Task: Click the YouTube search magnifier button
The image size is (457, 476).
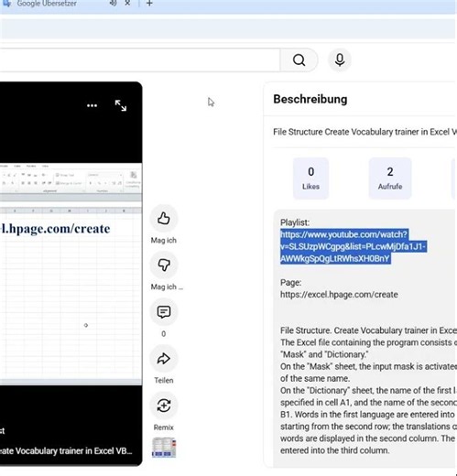Action: point(299,59)
